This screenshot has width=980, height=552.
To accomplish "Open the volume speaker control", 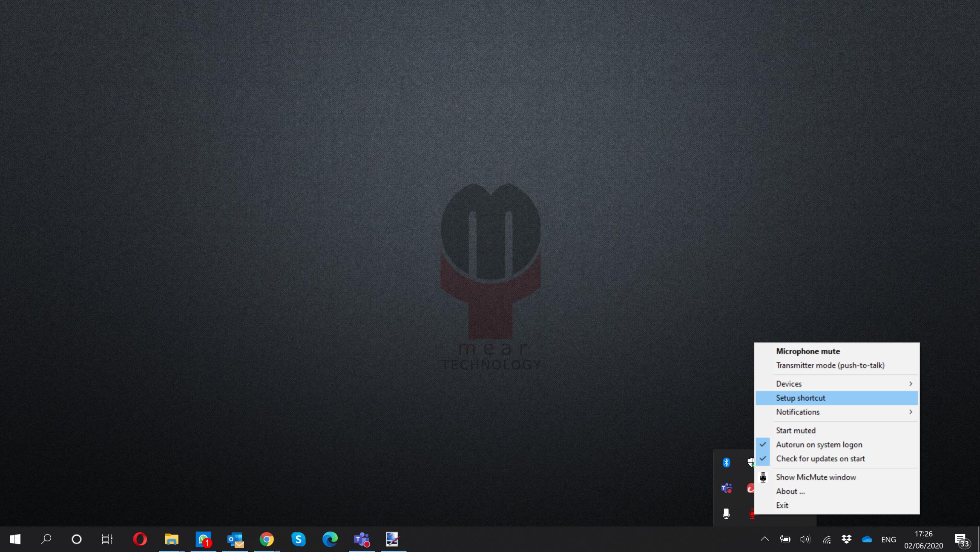I will click(x=805, y=539).
